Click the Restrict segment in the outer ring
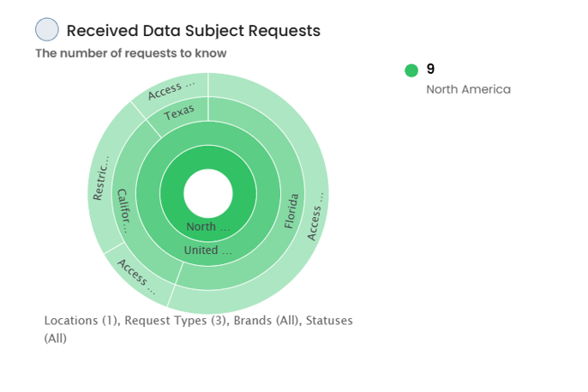Image resolution: width=588 pixels, height=392 pixels. (x=101, y=178)
